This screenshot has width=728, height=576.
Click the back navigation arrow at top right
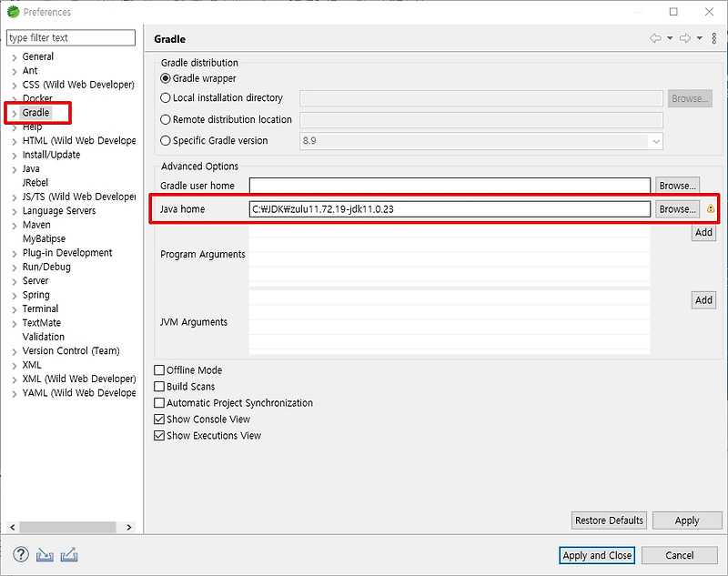click(x=656, y=37)
